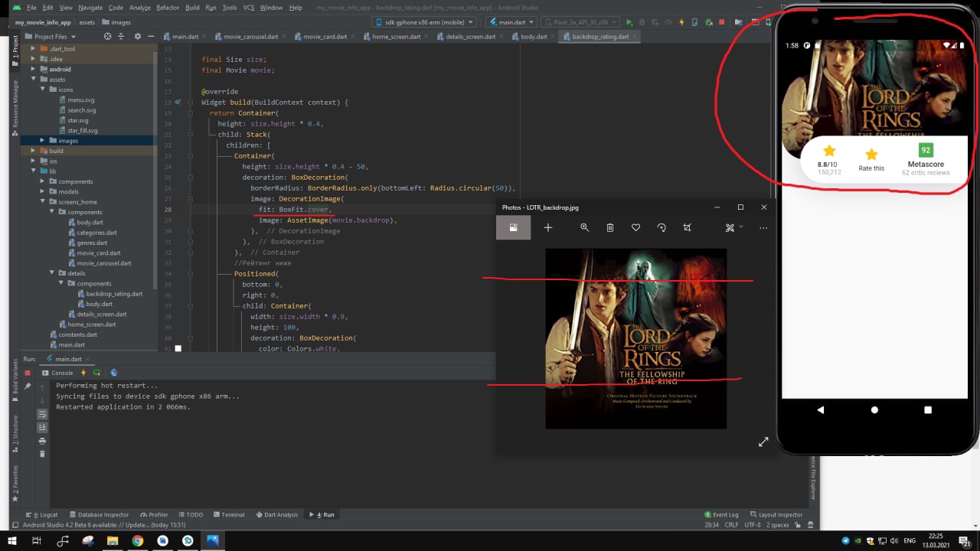Crop the photo in Photos app
Screen dimensions: 980x551
coord(687,227)
